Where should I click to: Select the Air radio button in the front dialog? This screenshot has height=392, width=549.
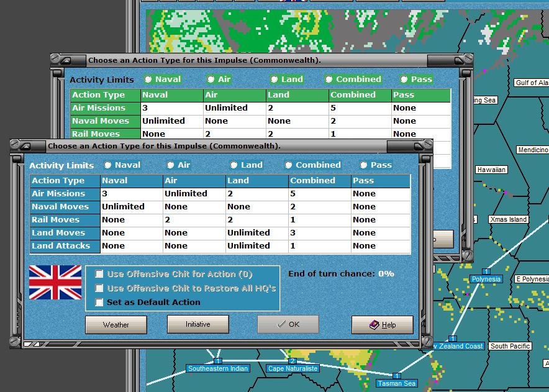pos(171,165)
